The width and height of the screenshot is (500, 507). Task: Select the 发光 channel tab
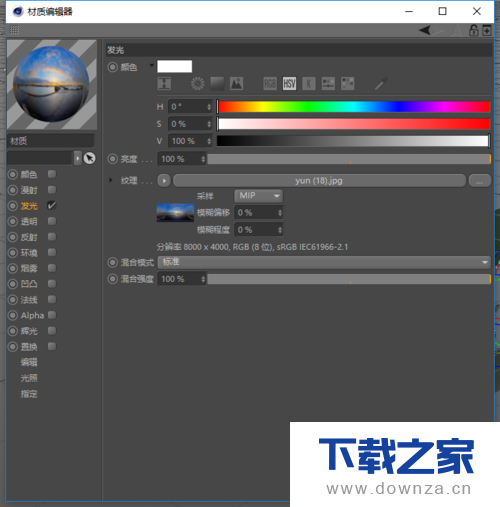(29, 206)
